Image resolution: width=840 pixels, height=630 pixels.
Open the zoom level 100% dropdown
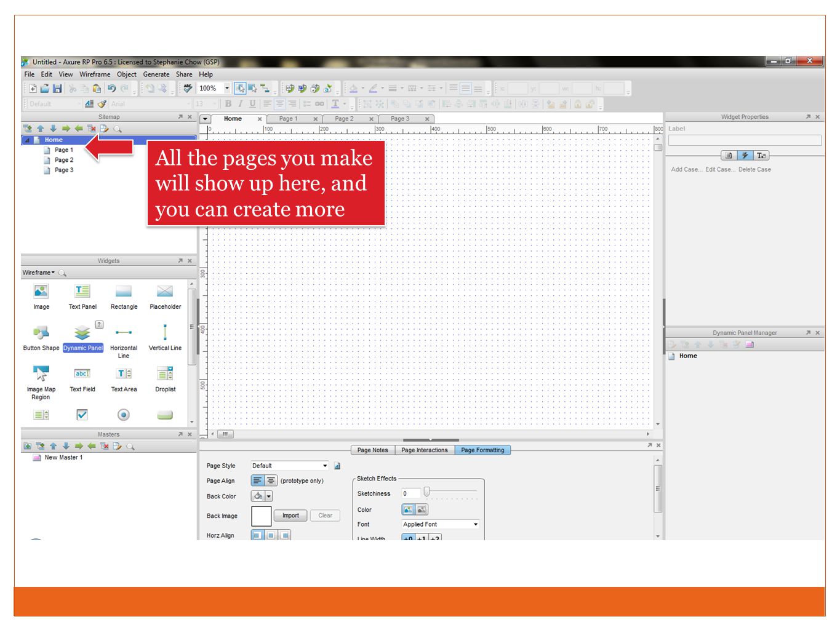click(226, 89)
